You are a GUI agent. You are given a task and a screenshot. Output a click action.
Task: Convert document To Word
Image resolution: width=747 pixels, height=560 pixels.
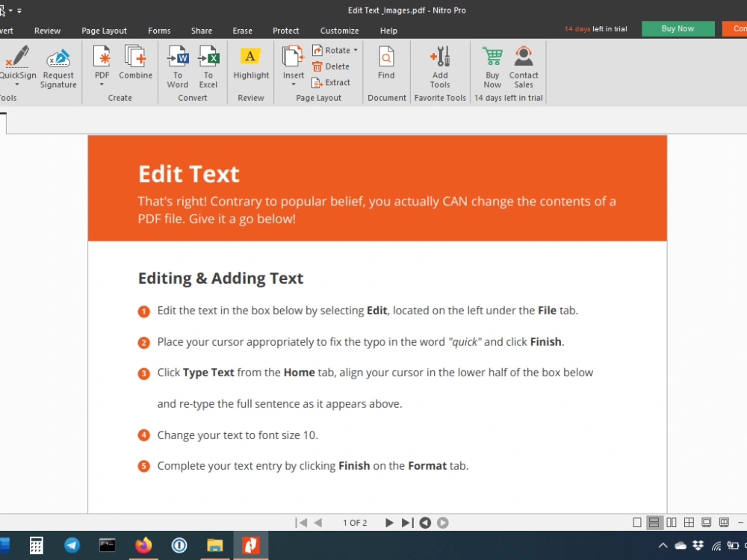[x=178, y=66]
